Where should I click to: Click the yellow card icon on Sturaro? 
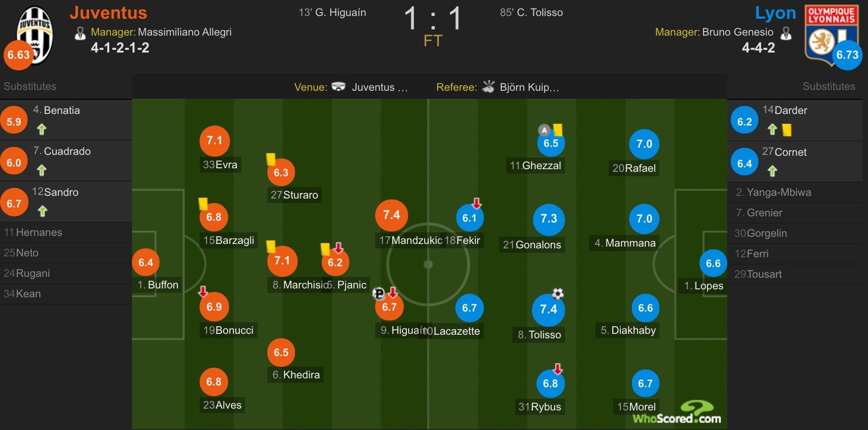point(271,159)
